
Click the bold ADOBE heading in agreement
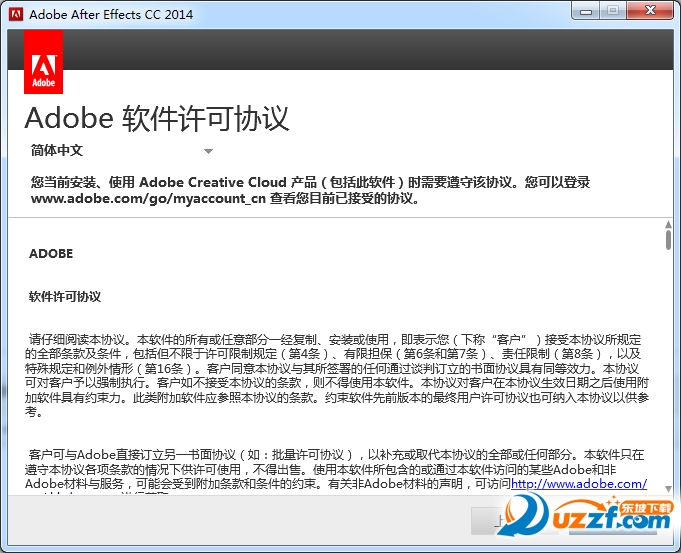click(51, 253)
